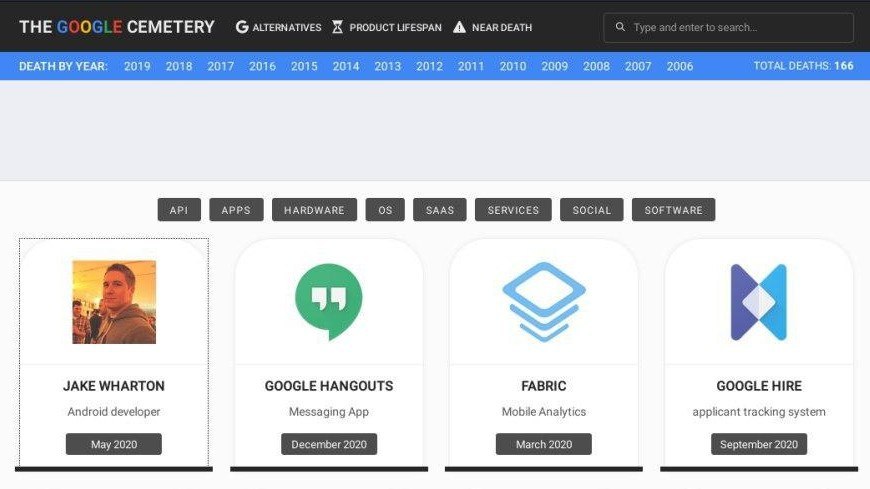
Task: Click the Total Deaths: 166 counter
Action: pos(803,65)
